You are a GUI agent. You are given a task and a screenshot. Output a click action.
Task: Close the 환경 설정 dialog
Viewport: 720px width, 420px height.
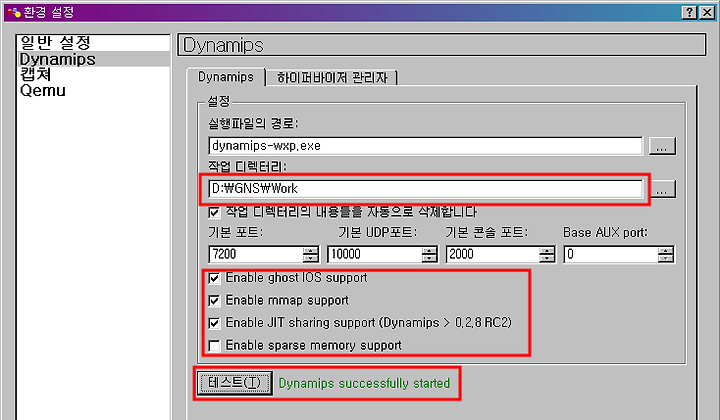[707, 12]
